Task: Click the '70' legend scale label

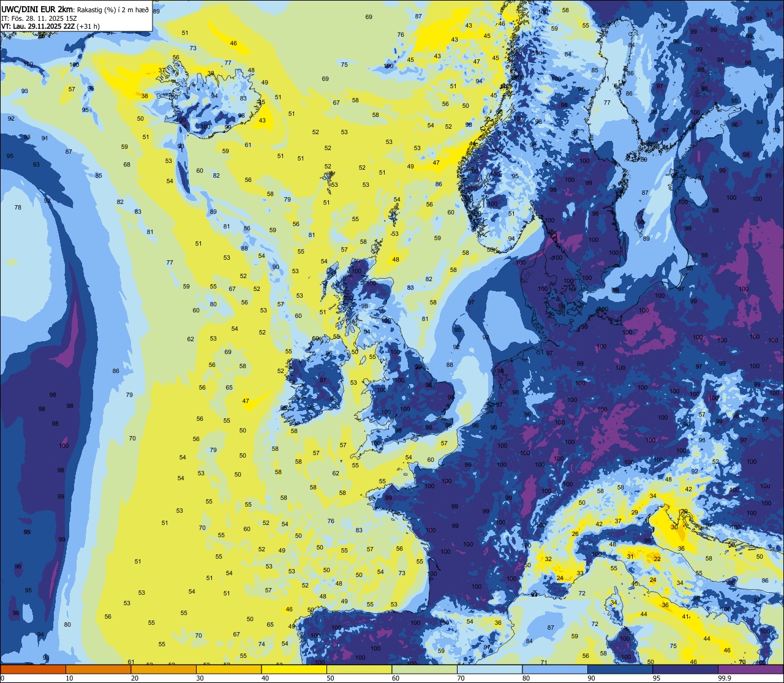Action: (x=461, y=678)
